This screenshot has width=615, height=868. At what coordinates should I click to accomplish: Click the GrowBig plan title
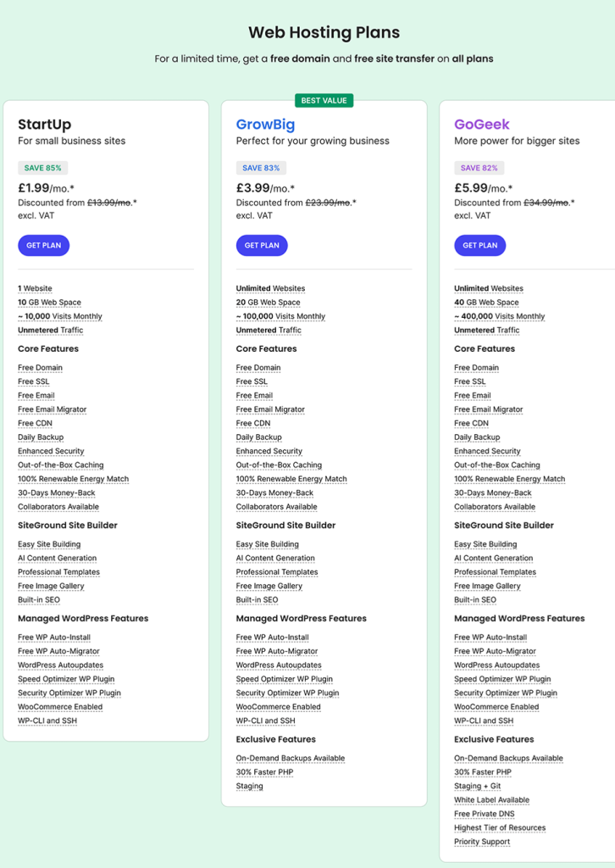tap(265, 125)
